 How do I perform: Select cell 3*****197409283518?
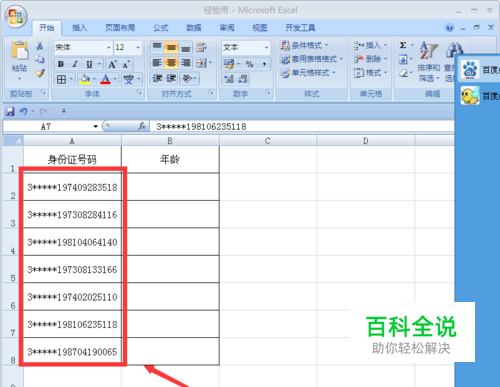72,187
